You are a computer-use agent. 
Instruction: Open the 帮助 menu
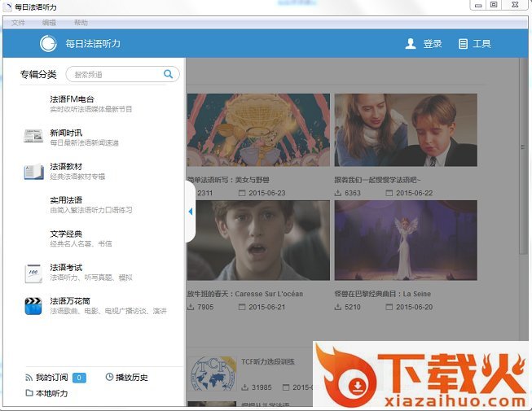(81, 23)
